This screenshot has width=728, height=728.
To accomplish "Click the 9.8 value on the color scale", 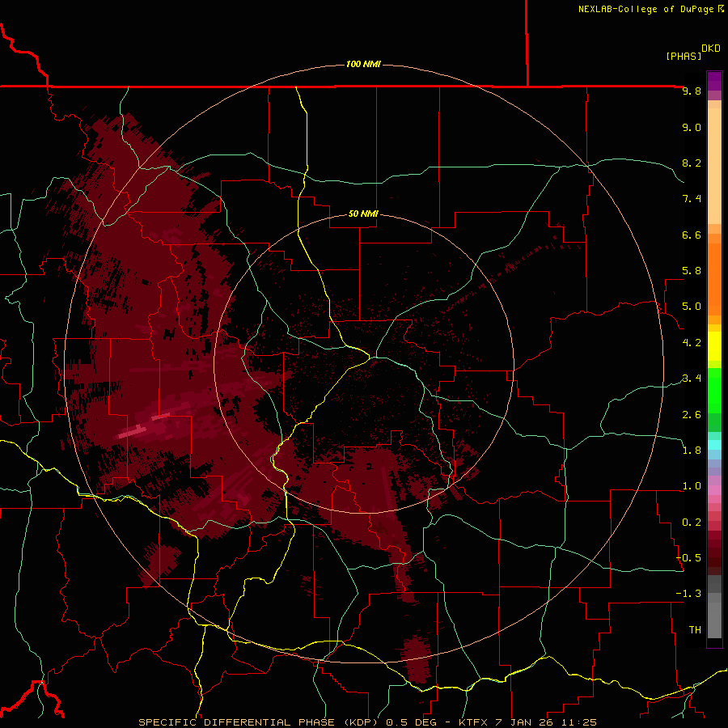I will click(692, 91).
